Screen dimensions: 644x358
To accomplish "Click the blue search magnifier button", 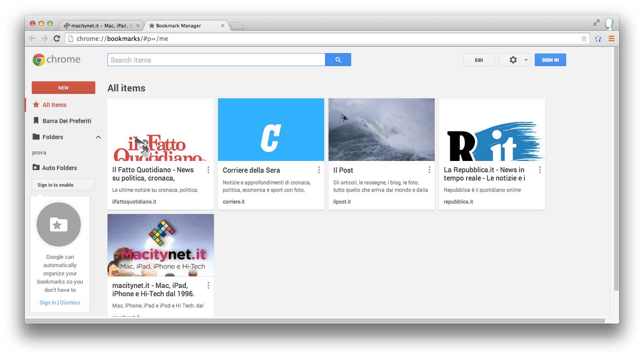I will pos(338,60).
